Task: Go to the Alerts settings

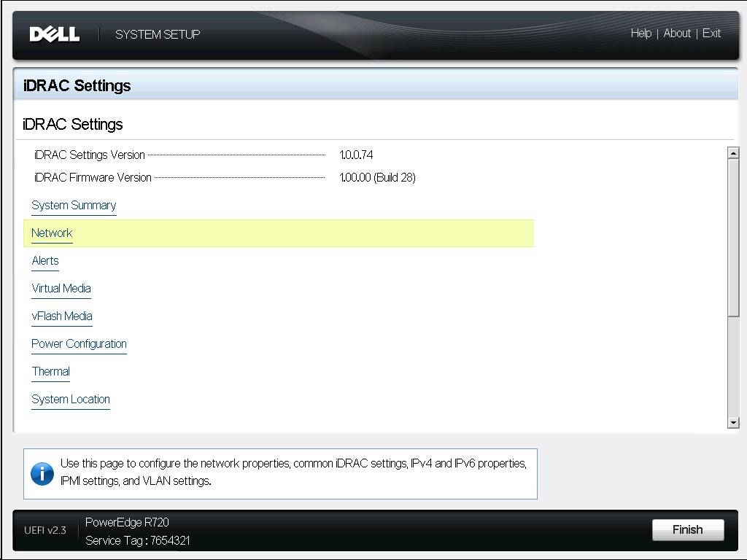Action: click(x=45, y=261)
